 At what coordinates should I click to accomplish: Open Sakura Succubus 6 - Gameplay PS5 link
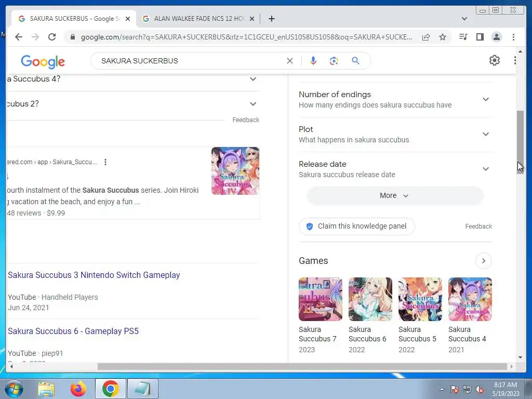[x=73, y=331]
